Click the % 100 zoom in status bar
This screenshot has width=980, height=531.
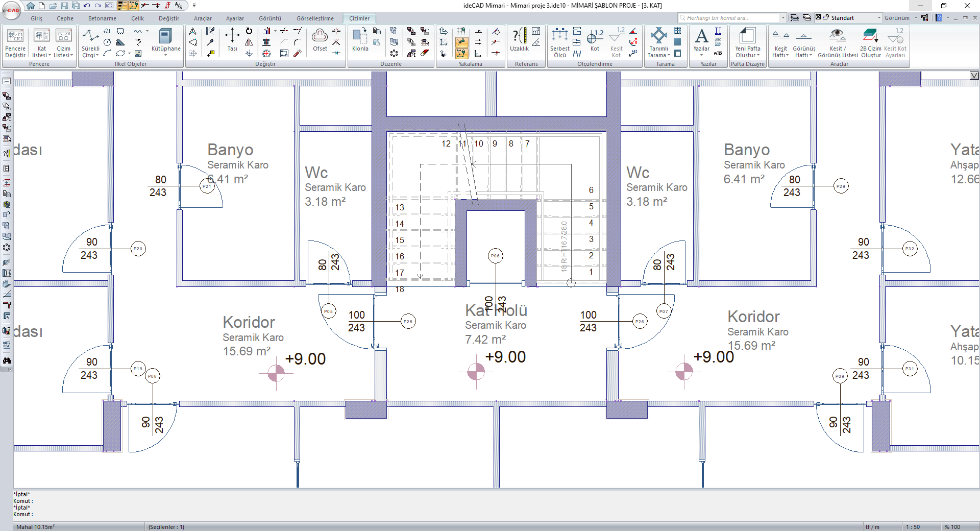pos(952,527)
